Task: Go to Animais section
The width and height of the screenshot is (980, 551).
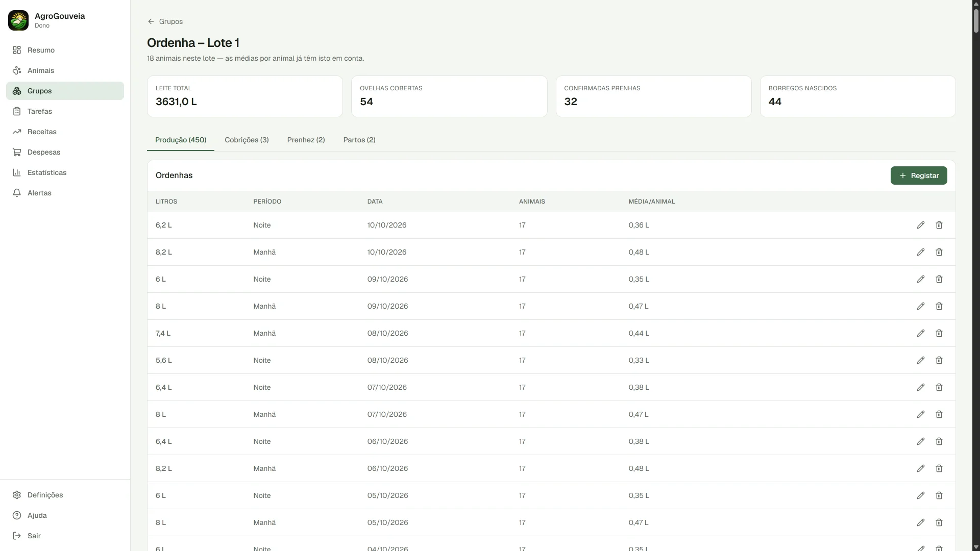Action: click(65, 70)
